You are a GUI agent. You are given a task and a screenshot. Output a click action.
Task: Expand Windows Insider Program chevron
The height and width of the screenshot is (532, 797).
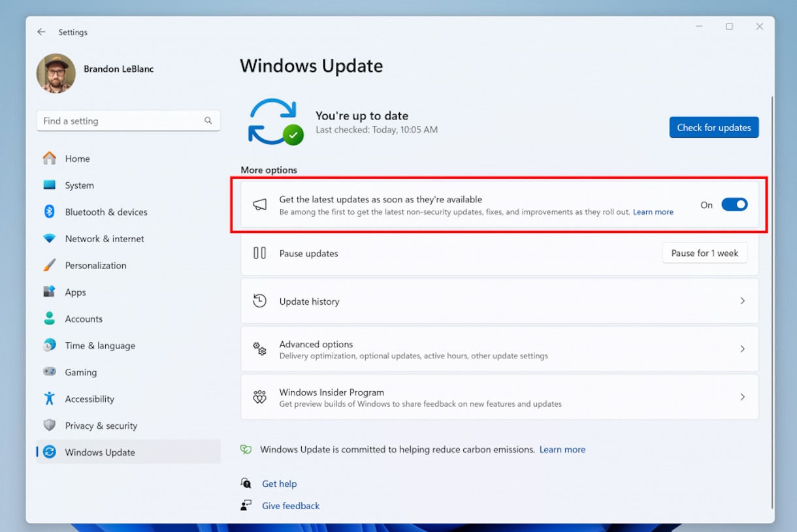point(742,397)
